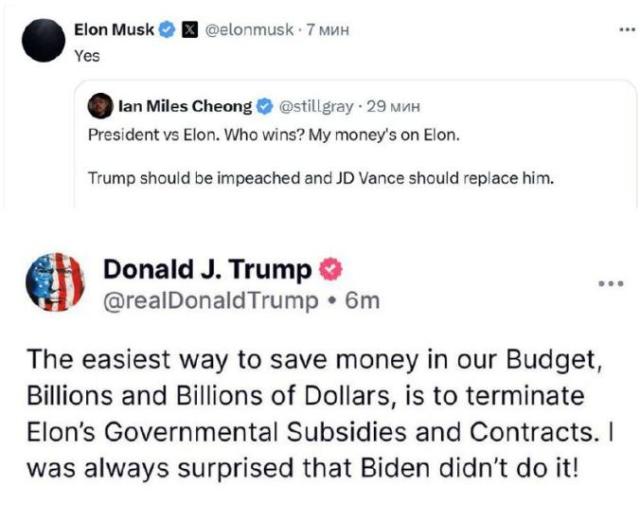
Task: Click the X affiliation badge next to Elon Musk
Action: pos(190,30)
